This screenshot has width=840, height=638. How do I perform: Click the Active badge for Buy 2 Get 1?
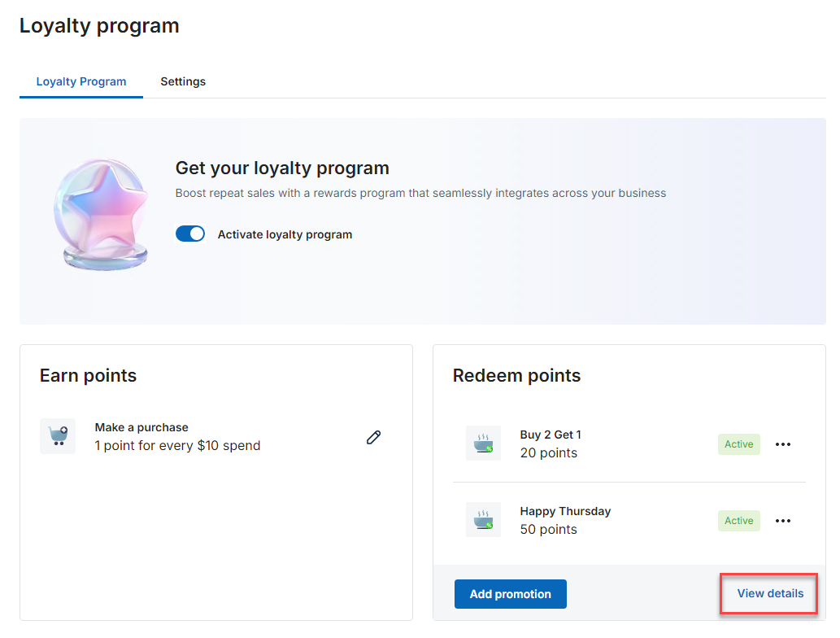(x=738, y=444)
